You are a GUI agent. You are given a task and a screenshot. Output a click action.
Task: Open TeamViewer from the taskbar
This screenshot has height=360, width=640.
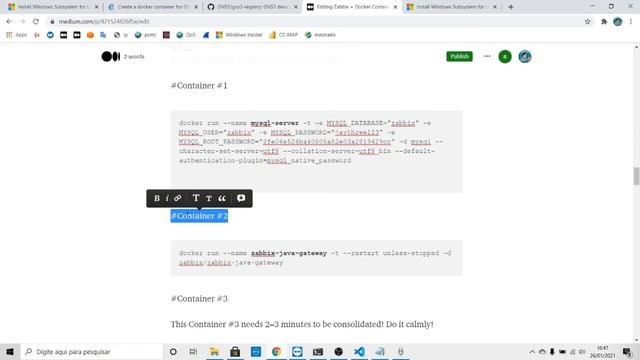tap(297, 351)
